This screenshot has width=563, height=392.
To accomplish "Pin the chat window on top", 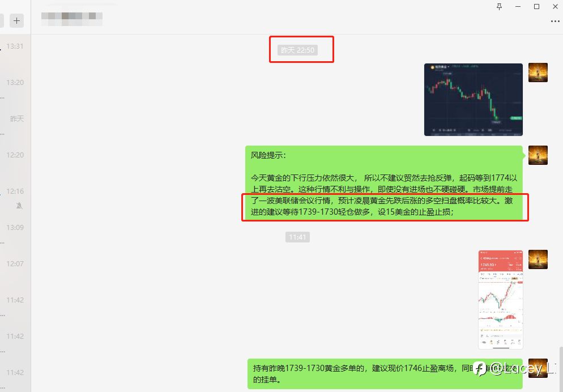I will pos(499,6).
